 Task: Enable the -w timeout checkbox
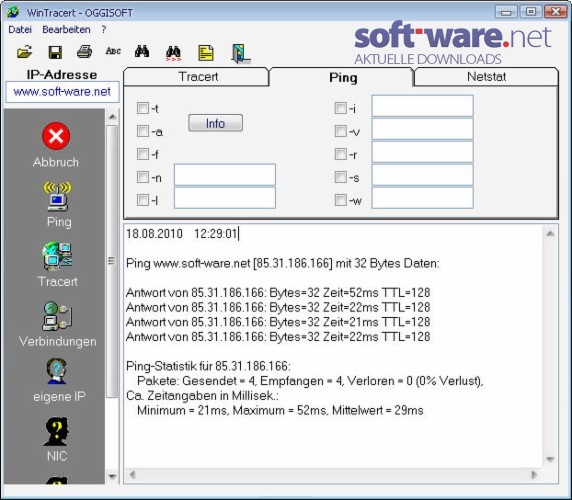(340, 200)
